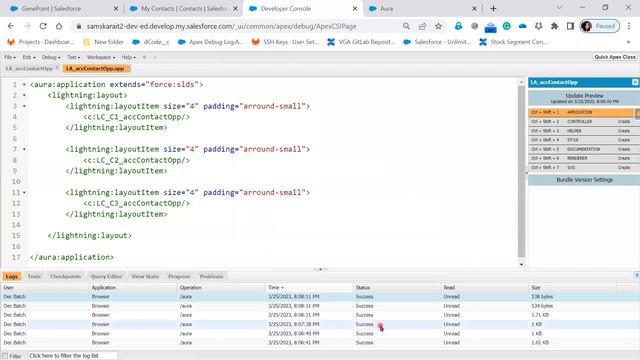
Task: Click the share page icon in address bar
Action: click(422, 26)
